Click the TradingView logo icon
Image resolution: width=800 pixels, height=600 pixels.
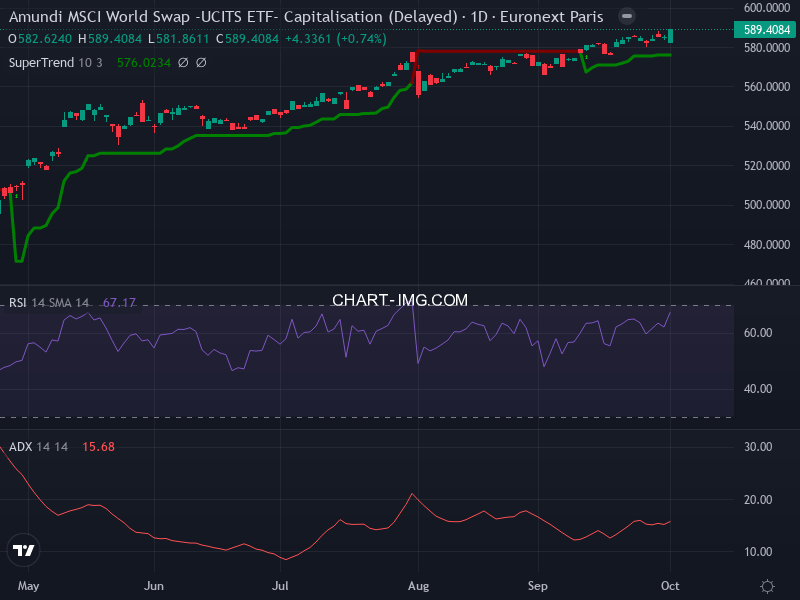tap(24, 550)
